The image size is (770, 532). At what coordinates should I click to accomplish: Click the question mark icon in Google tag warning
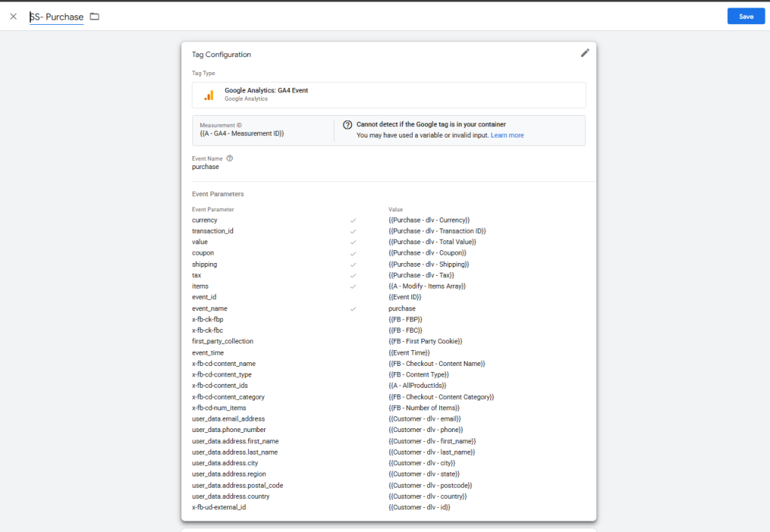click(x=347, y=125)
